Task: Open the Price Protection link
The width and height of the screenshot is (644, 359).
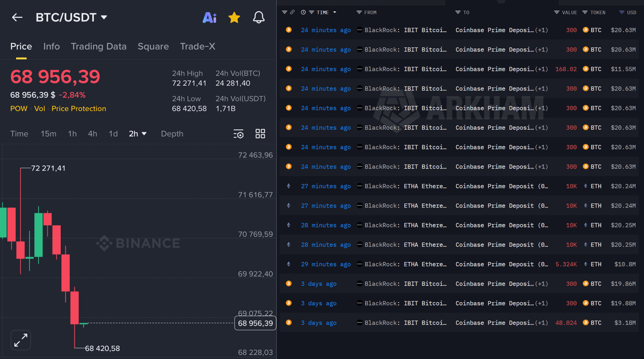Action: point(79,108)
